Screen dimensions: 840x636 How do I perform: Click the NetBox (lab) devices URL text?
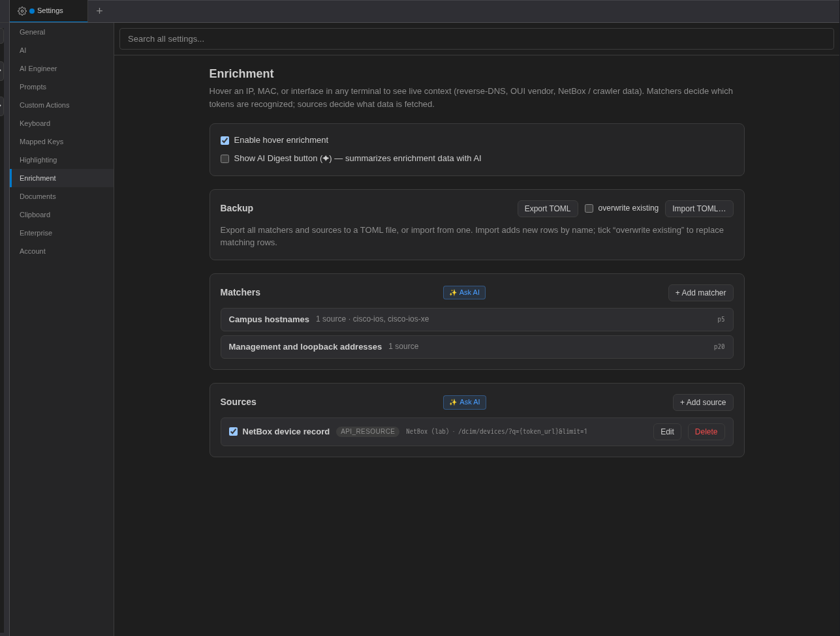click(x=497, y=432)
